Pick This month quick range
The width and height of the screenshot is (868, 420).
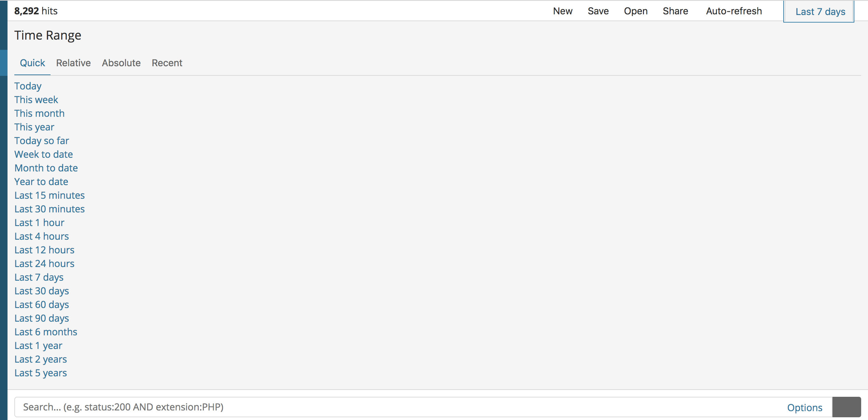tap(39, 113)
